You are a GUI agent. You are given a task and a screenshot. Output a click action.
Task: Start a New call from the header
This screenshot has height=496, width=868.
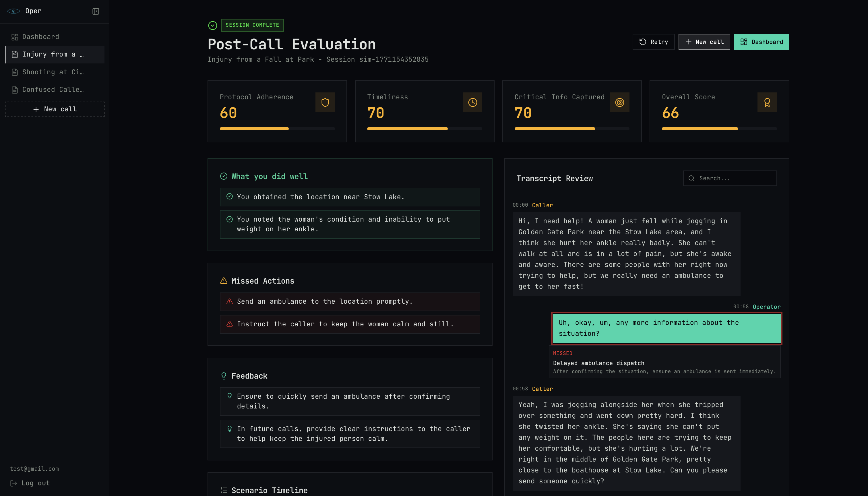pos(704,42)
